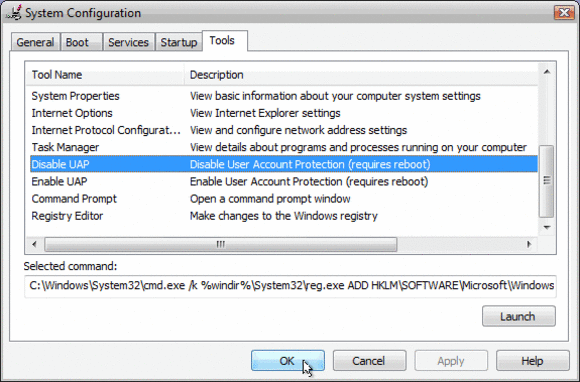Click the vertical scrollbar down arrow

click(x=547, y=227)
